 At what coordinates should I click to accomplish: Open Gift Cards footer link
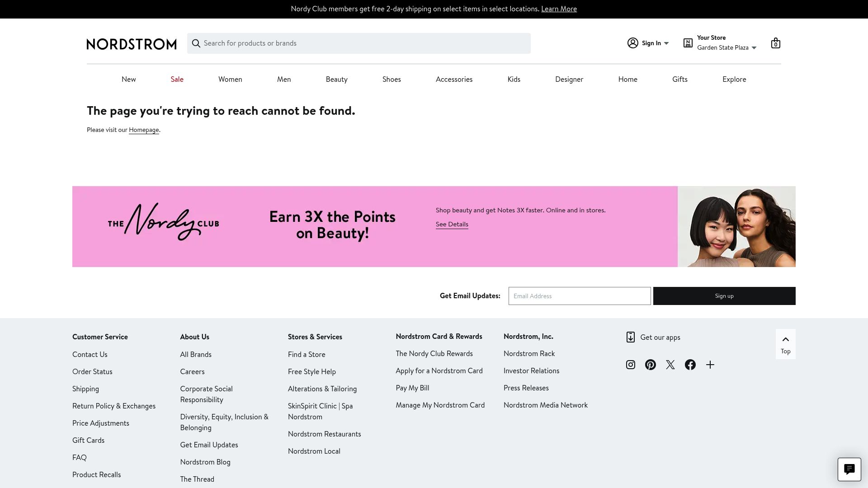pyautogui.click(x=88, y=441)
